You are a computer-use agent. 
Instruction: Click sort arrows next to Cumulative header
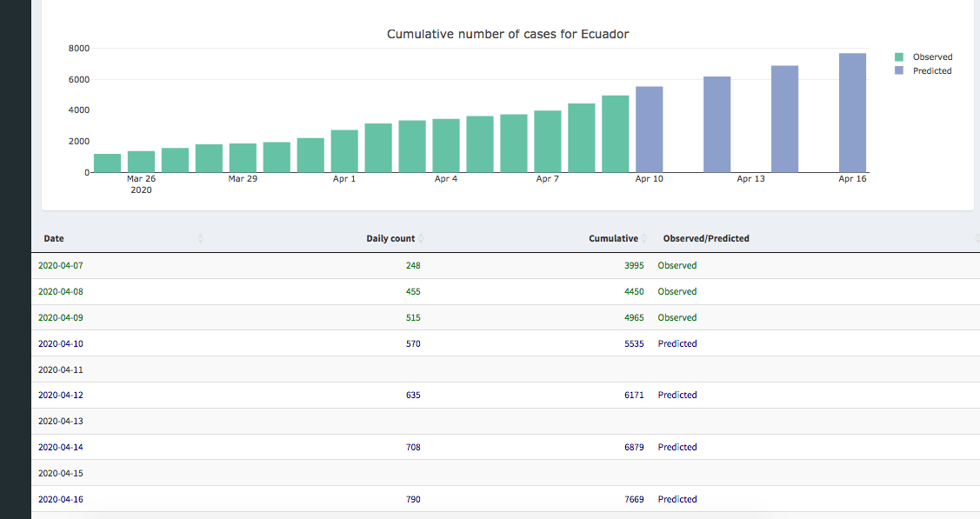644,238
